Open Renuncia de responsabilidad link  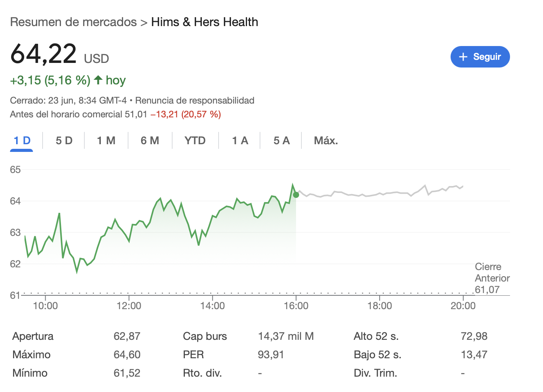pos(195,100)
